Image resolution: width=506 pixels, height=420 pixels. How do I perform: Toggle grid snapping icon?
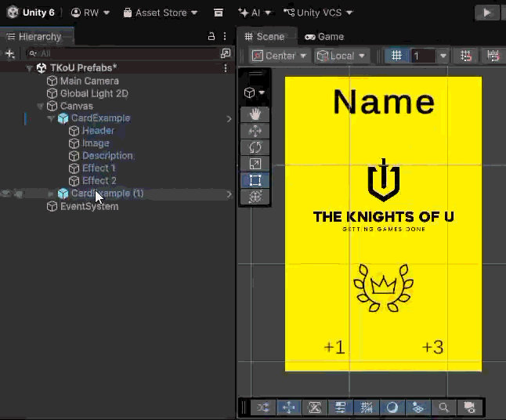coord(466,56)
